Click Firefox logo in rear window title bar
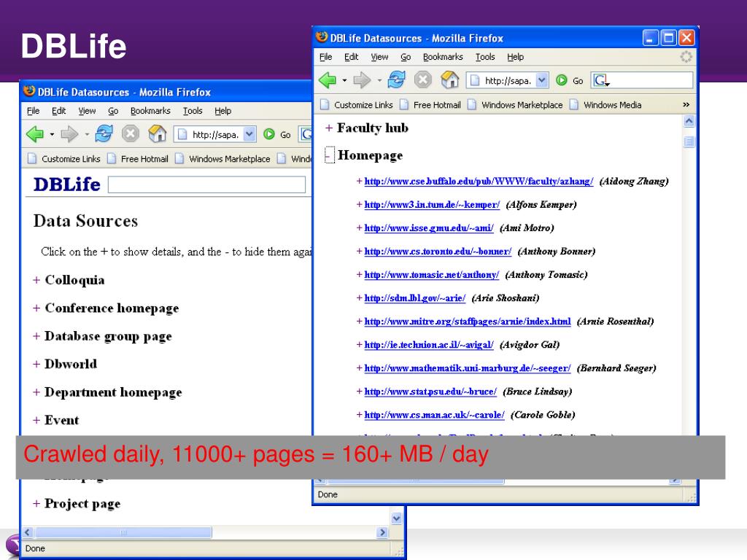This screenshot has width=747, height=560. click(29, 91)
